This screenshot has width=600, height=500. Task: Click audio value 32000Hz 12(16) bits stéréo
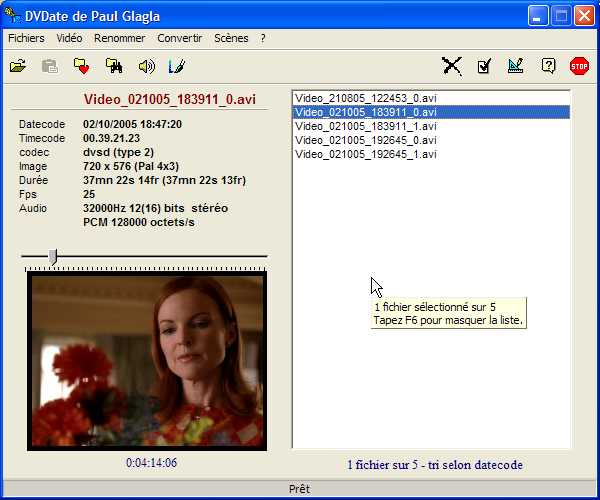coord(155,208)
